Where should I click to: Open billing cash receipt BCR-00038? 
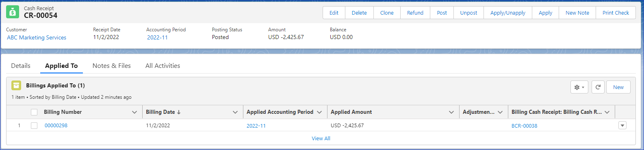coord(524,126)
